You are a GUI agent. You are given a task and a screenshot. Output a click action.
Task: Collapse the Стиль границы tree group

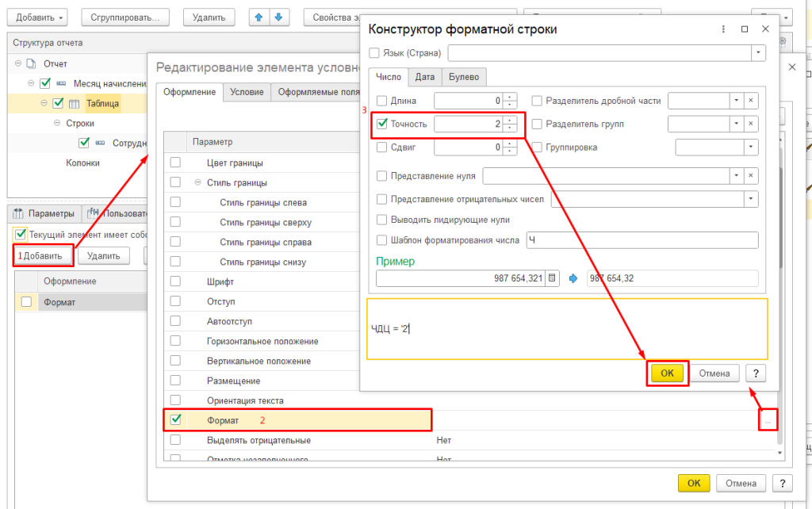tap(197, 182)
